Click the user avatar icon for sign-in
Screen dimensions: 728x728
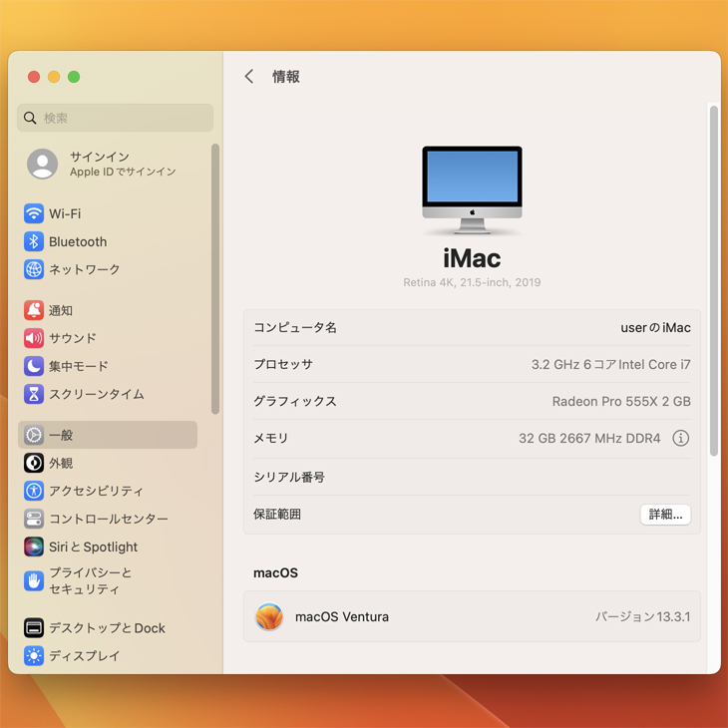(x=42, y=164)
